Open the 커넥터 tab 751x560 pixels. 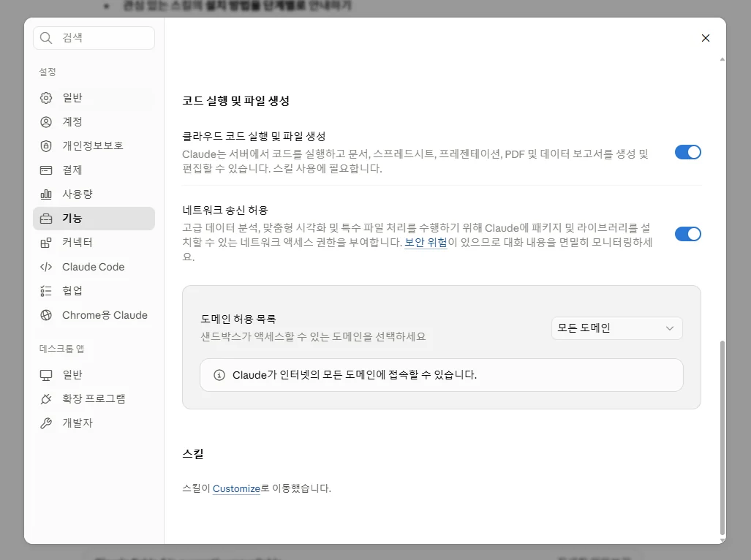(94, 243)
